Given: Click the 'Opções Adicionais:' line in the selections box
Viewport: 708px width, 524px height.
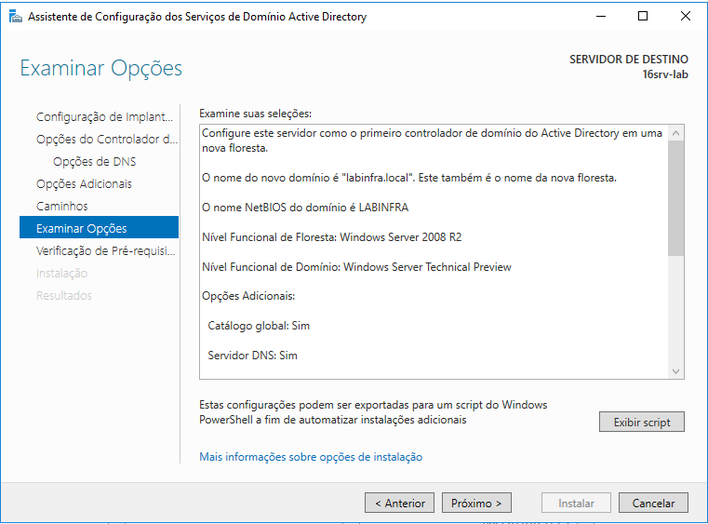Looking at the screenshot, I should click(248, 296).
